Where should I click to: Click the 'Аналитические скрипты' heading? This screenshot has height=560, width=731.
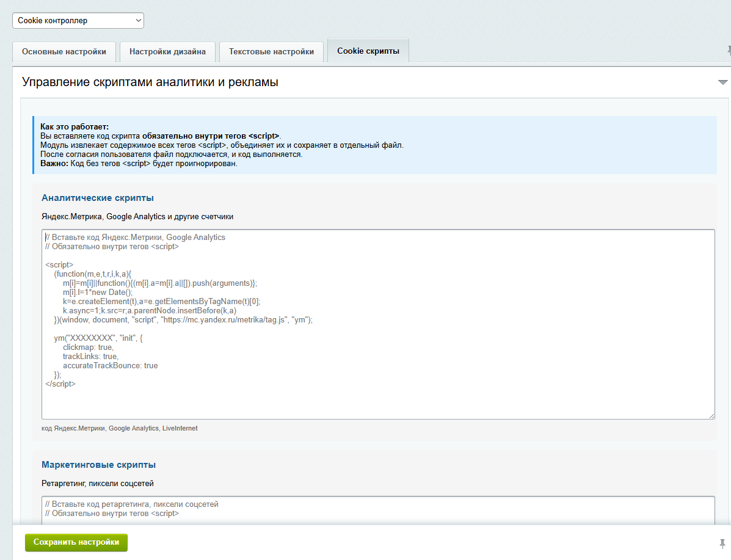tap(98, 198)
